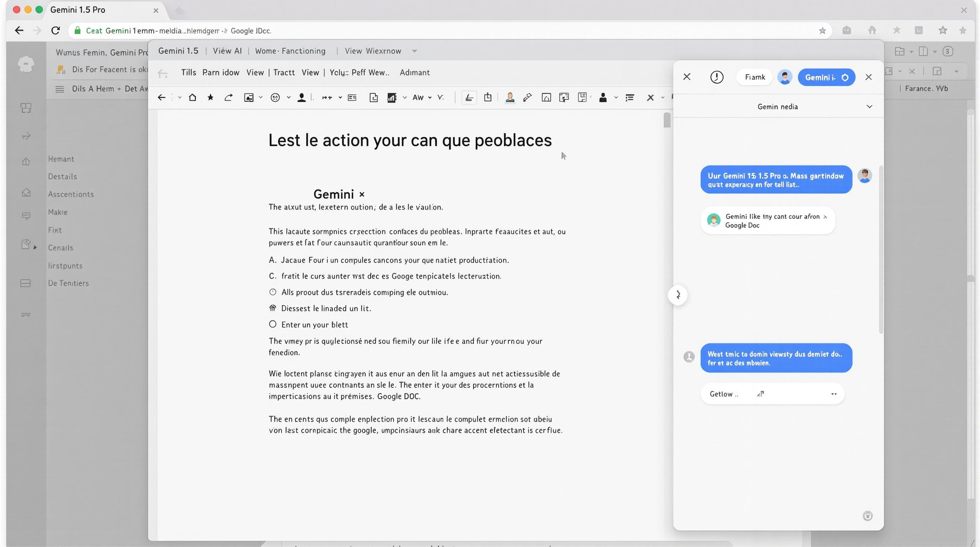Click the home icon in document toolbar
Screen dimensions: 980x547
(x=193, y=97)
